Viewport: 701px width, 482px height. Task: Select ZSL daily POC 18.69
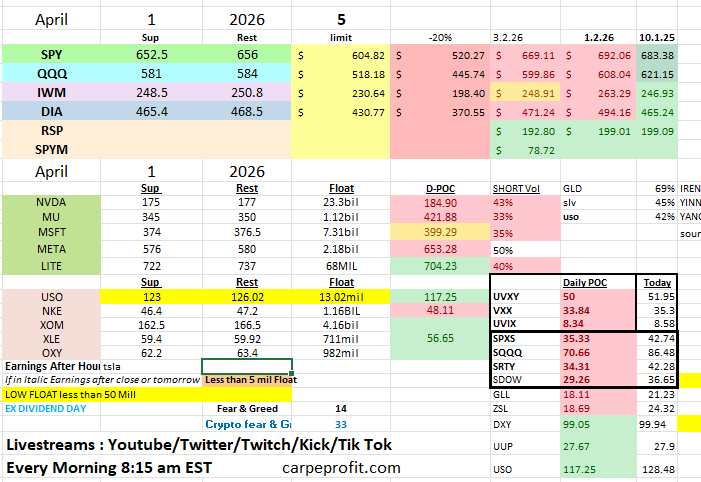(x=598, y=409)
